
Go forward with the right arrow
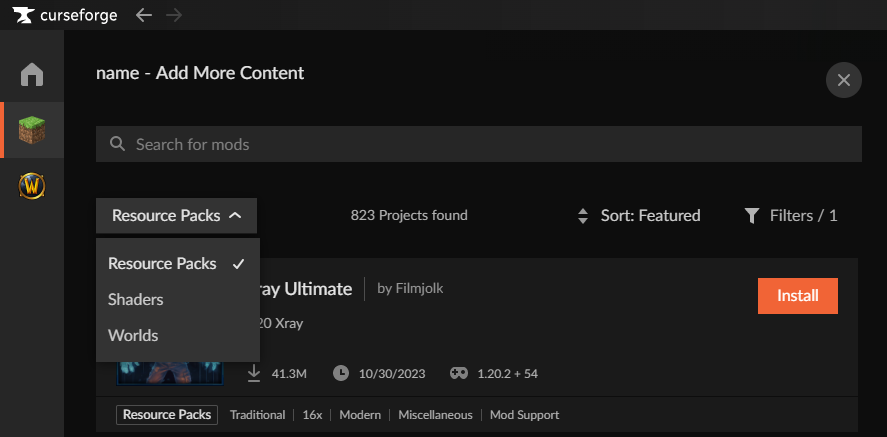[174, 15]
